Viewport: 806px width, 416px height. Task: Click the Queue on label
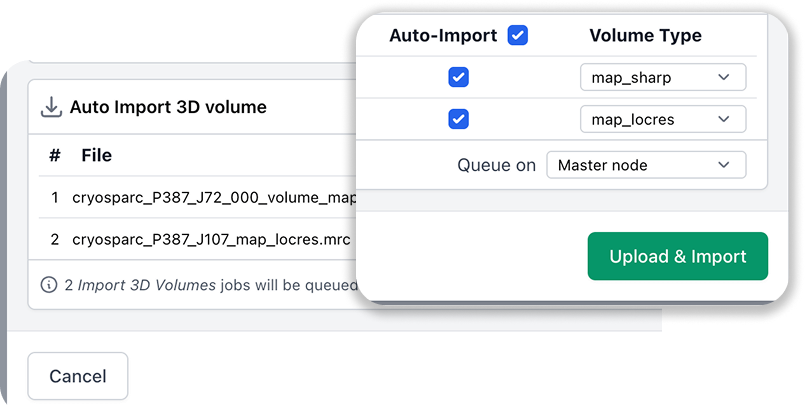tap(496, 165)
